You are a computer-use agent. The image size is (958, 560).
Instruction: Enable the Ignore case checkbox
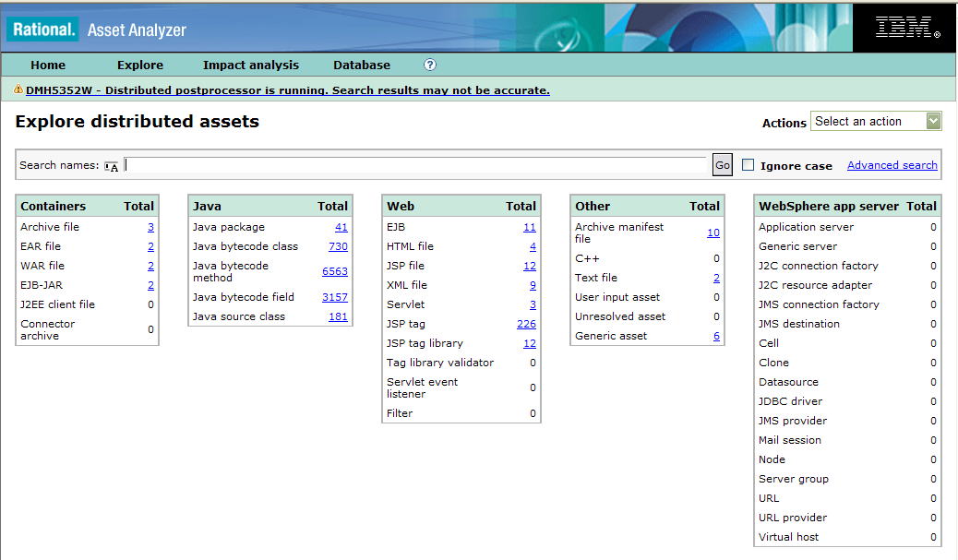[x=748, y=165]
